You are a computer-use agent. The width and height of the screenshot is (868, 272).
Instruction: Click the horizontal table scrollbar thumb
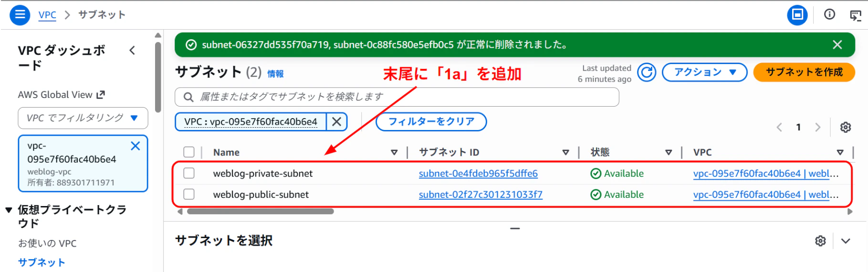click(x=260, y=211)
